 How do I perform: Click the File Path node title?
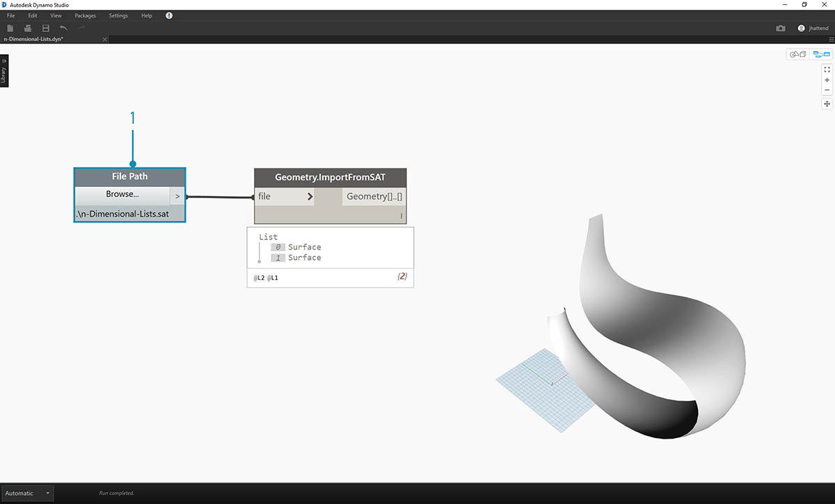[x=129, y=177]
